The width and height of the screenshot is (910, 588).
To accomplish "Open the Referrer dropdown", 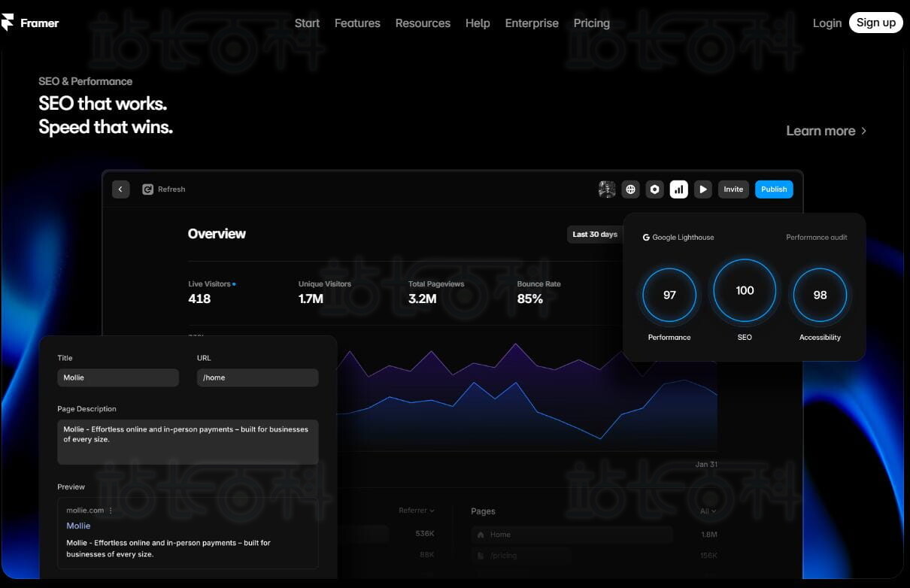I will click(417, 511).
